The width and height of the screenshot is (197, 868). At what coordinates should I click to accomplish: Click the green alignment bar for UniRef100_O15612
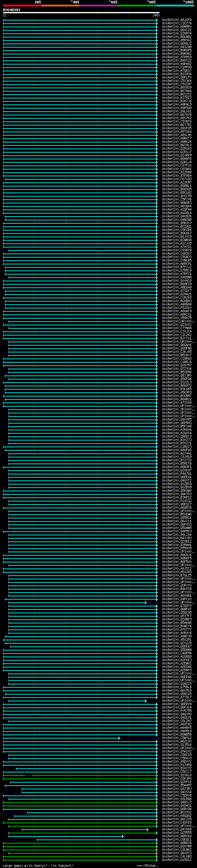80,860
